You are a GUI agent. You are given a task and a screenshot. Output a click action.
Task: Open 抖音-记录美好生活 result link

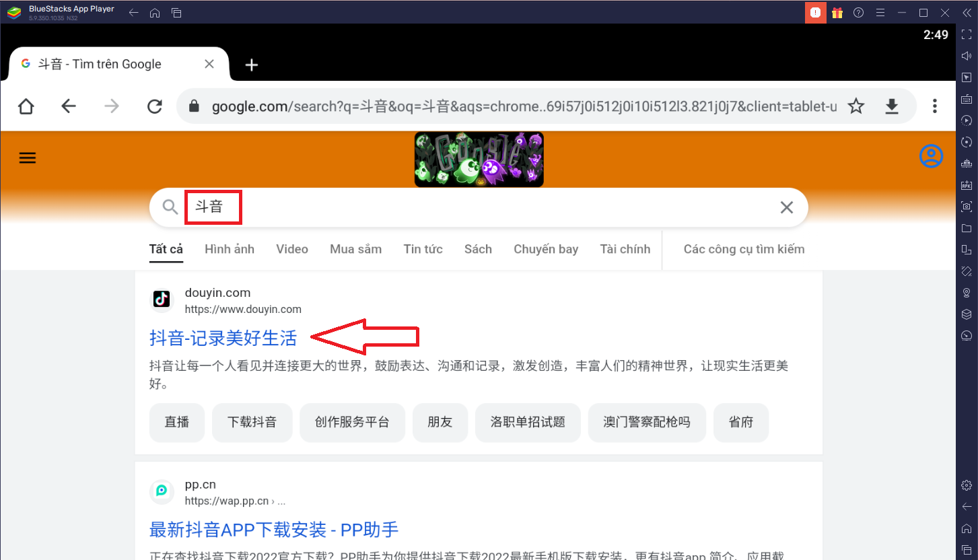(x=223, y=338)
